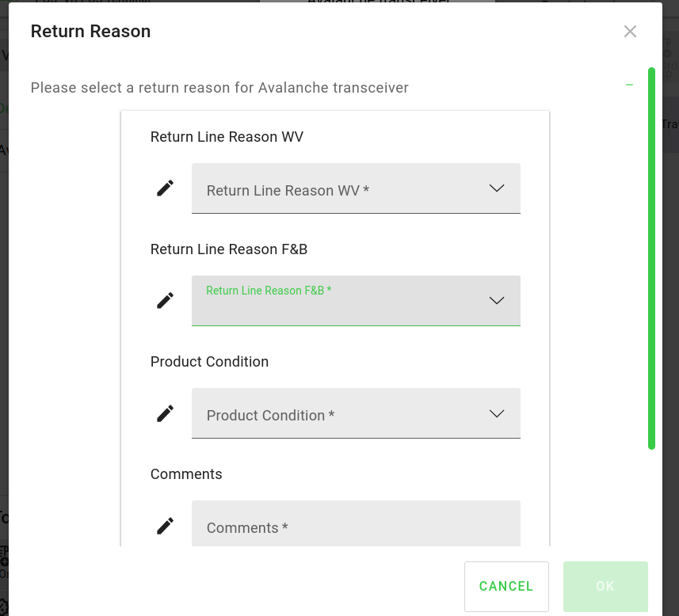Click the Comments section heading
Image resolution: width=679 pixels, height=616 pixels.
[x=186, y=474]
